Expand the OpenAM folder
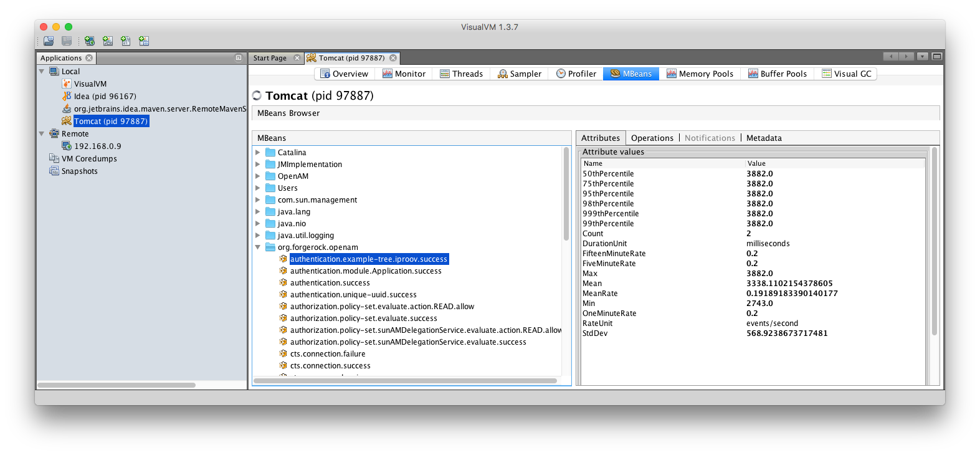980x455 pixels. pyautogui.click(x=257, y=176)
